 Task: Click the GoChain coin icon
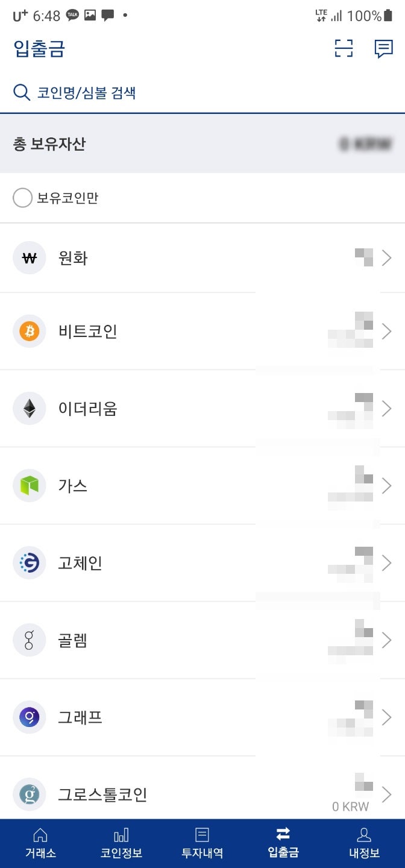28,562
